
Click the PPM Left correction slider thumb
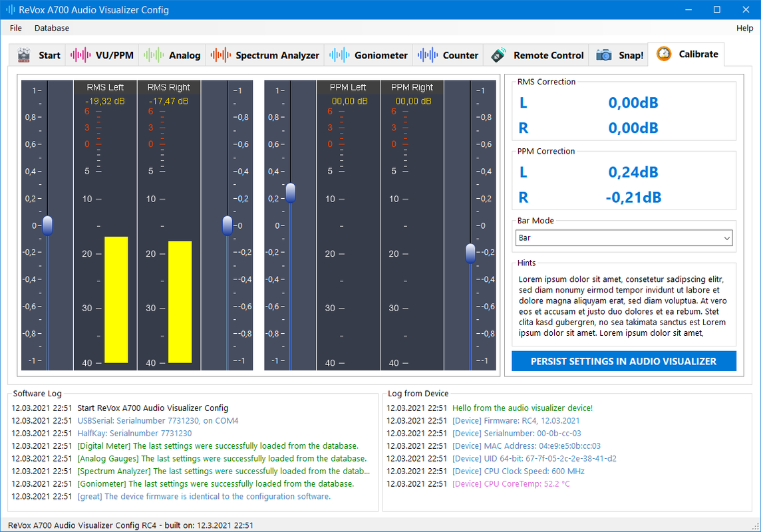click(291, 193)
